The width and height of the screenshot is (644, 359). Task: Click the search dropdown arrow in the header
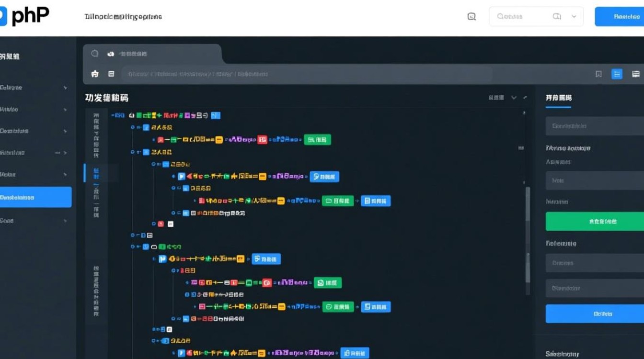pyautogui.click(x=574, y=16)
